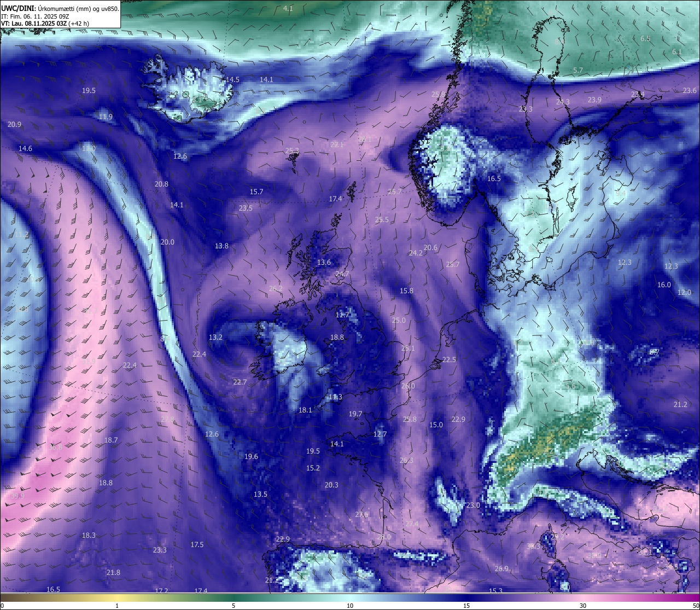
Task: Click the 13.5 value label
Action: click(260, 495)
